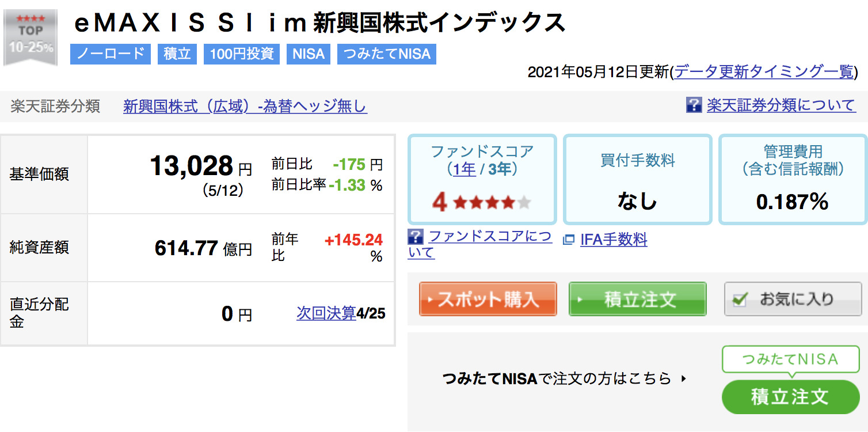Image resolution: width=868 pixels, height=432 pixels.
Task: Open the IFA手数料 link
Action: [614, 240]
